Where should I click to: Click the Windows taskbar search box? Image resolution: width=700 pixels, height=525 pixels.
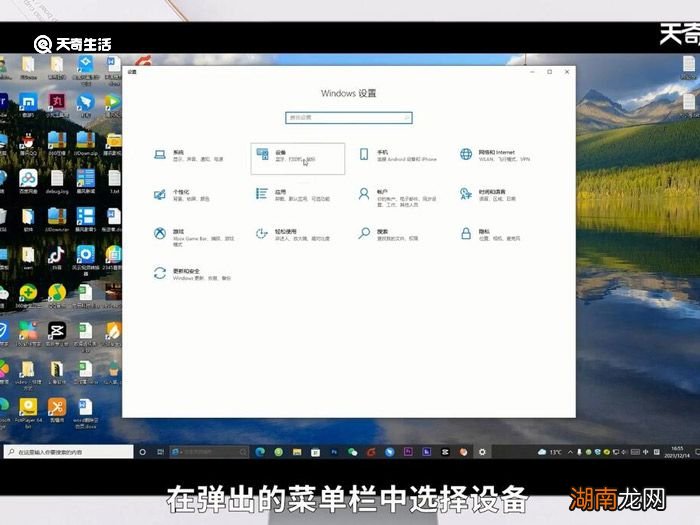pyautogui.click(x=68, y=452)
